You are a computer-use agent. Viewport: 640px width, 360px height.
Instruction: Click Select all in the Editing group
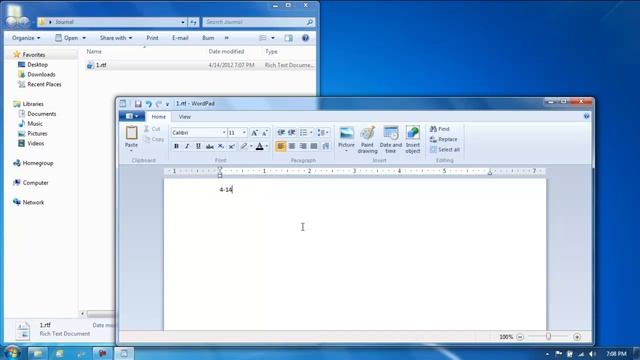[x=445, y=150]
